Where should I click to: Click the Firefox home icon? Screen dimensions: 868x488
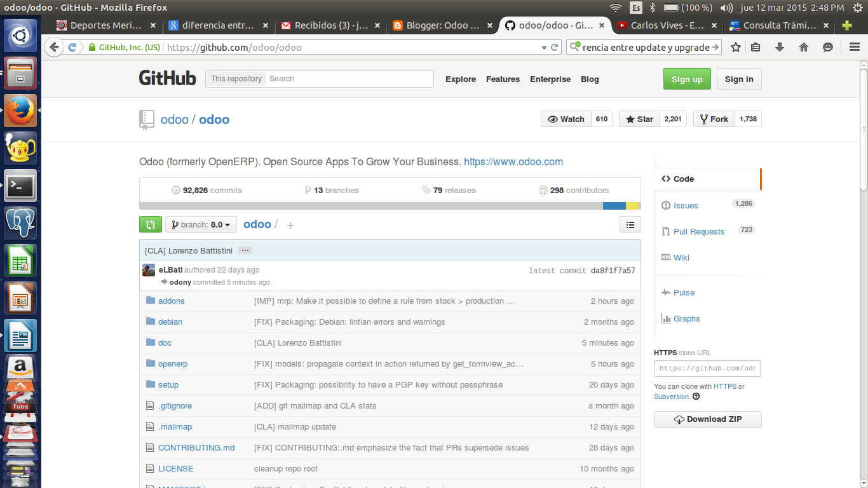pyautogui.click(x=804, y=47)
